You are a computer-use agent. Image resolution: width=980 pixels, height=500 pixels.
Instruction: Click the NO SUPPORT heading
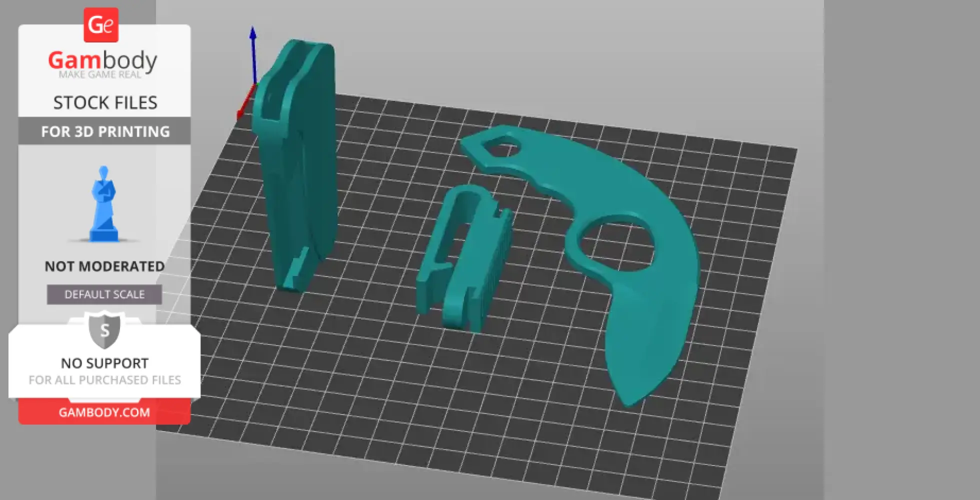(104, 363)
